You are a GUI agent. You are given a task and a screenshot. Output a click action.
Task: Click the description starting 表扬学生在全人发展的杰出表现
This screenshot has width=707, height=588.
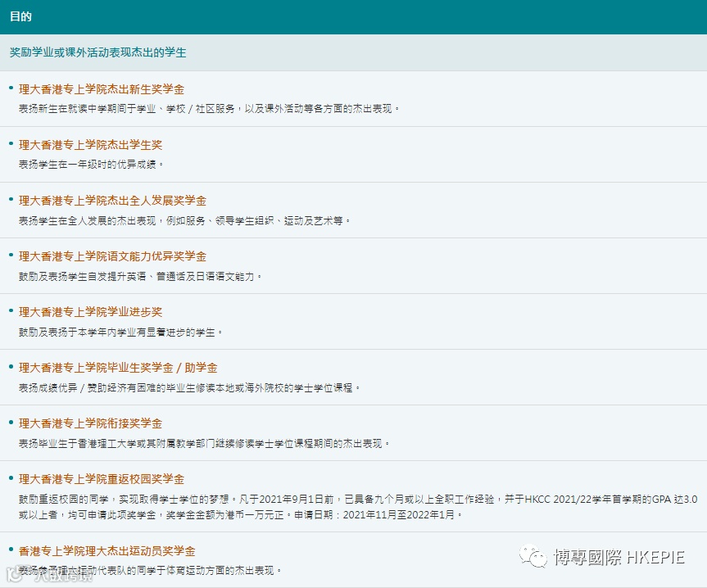click(x=184, y=220)
